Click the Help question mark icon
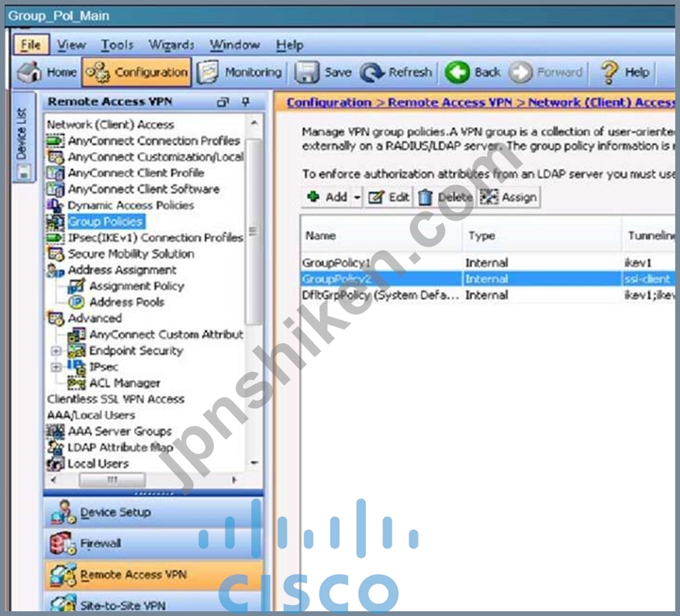 (609, 72)
